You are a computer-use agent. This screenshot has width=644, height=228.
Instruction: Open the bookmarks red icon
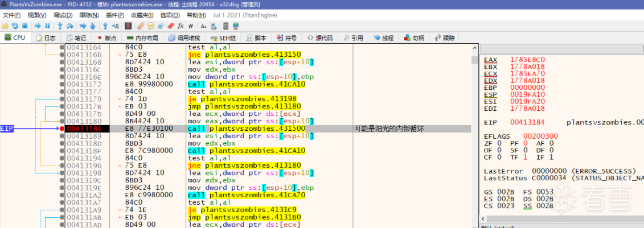click(170, 26)
